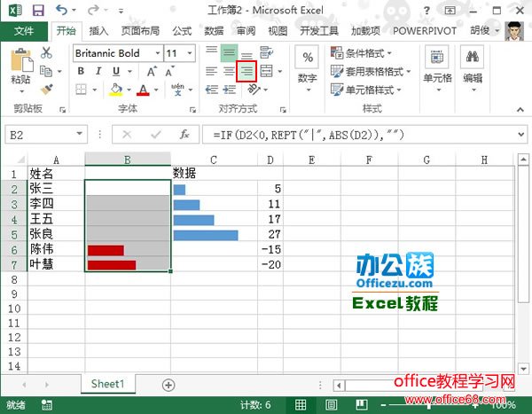Select row 8 header

click(14, 279)
